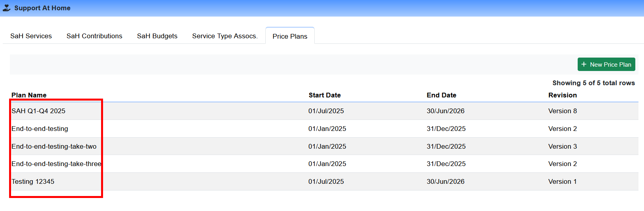Click the Support At Home hand icon
The image size is (644, 211).
coord(7,8)
